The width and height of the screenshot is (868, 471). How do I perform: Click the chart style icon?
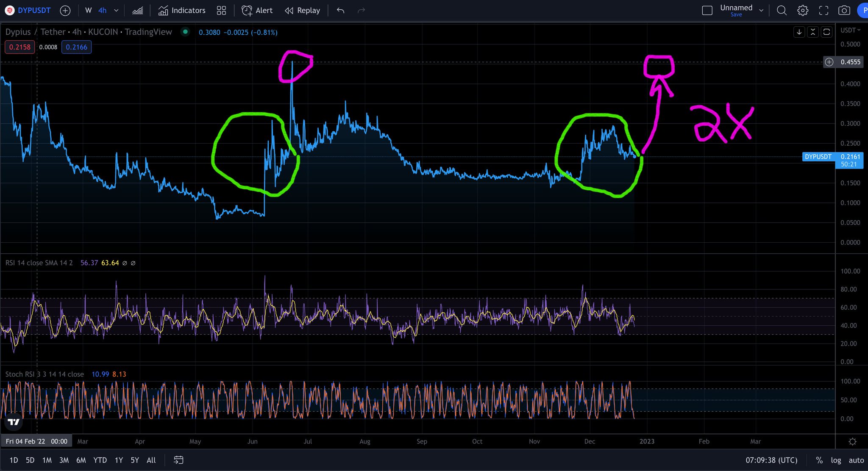(137, 11)
